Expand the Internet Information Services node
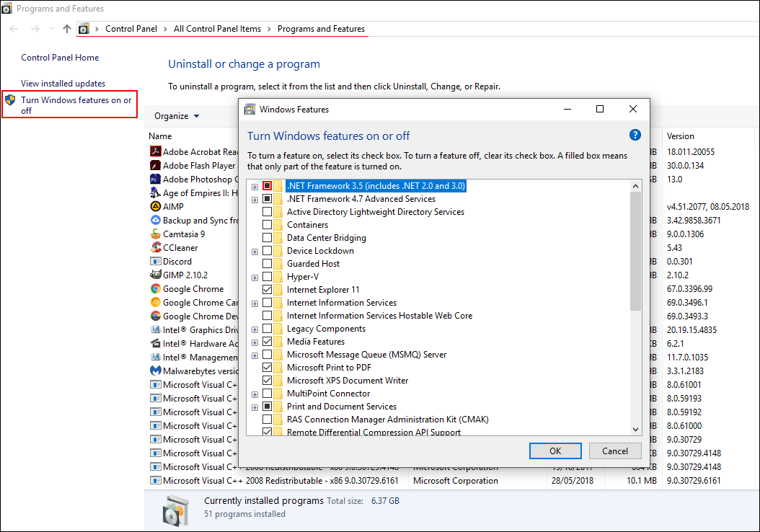The image size is (760, 532). click(255, 303)
